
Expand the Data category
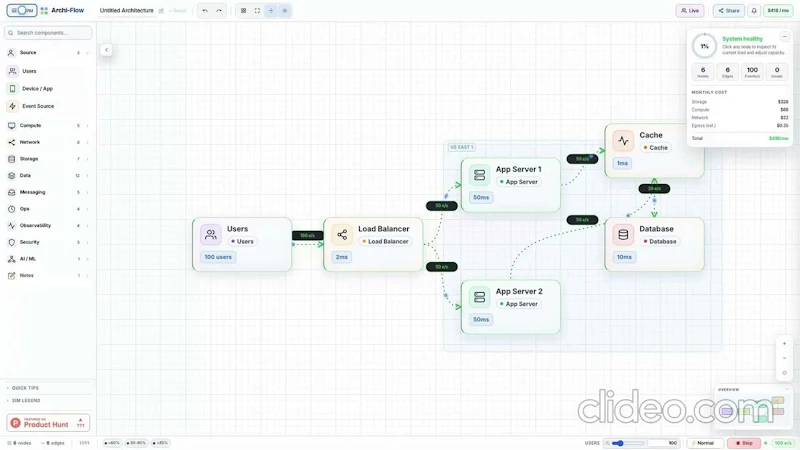click(x=48, y=176)
